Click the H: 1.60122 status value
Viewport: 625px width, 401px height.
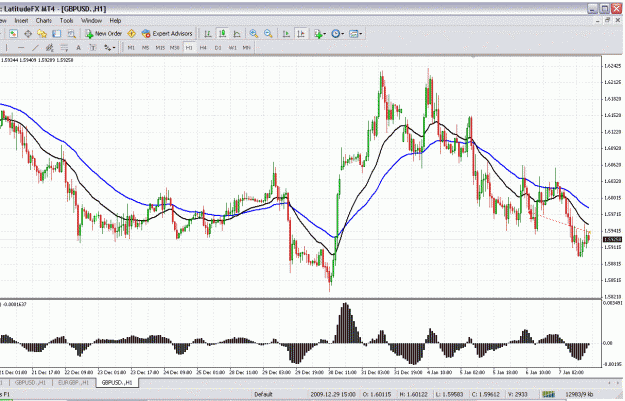tap(413, 395)
